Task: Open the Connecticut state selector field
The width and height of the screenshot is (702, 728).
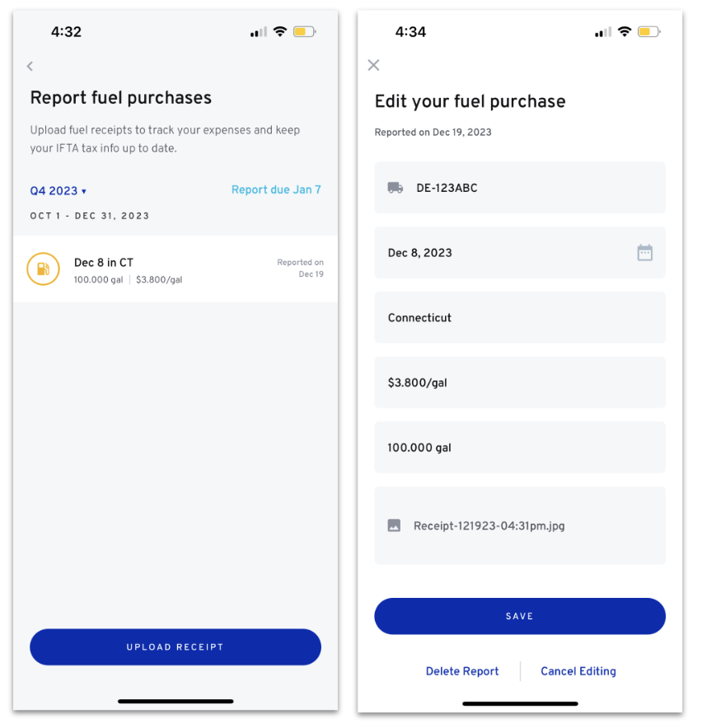Action: (520, 318)
